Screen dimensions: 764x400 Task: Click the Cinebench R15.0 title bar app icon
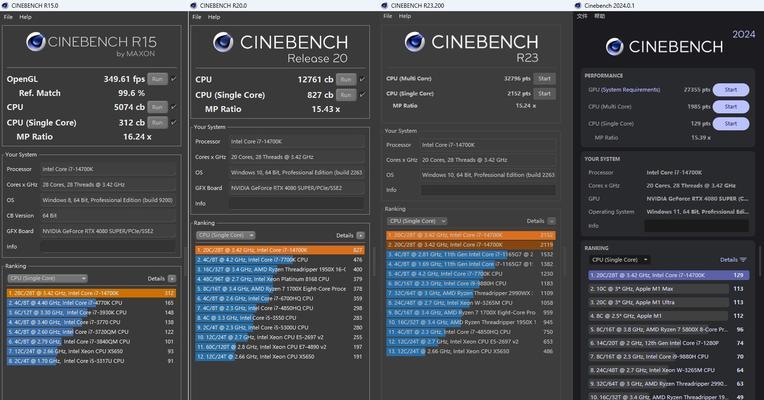tap(5, 5)
